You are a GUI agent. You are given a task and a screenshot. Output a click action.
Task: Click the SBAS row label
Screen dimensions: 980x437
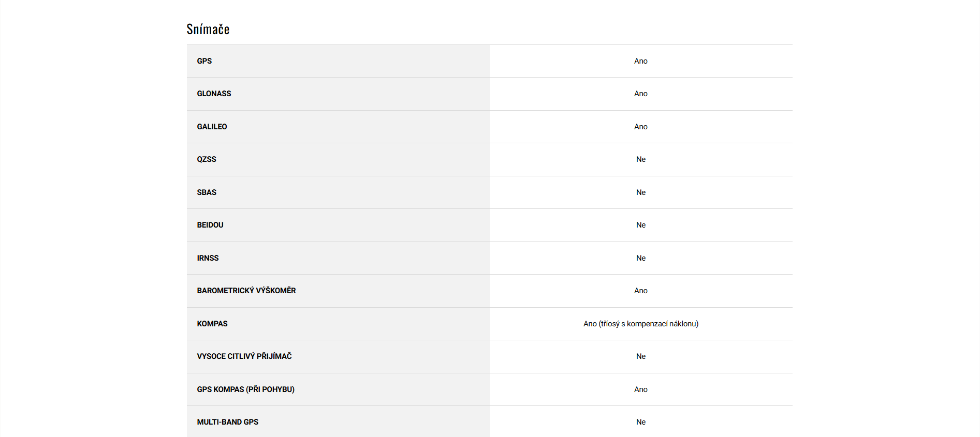[x=207, y=192]
